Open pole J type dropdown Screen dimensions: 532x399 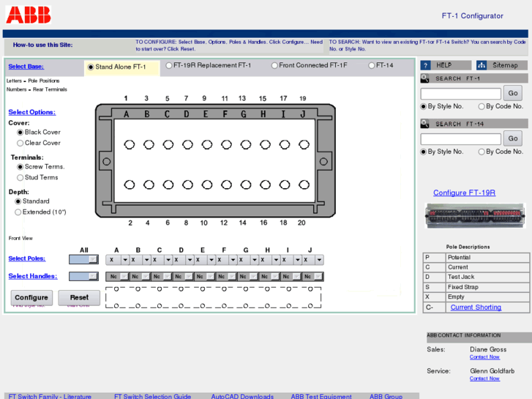(319, 260)
